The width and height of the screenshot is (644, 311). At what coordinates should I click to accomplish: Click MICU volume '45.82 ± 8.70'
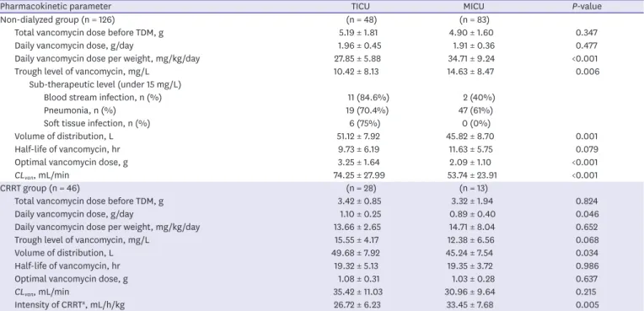(x=470, y=137)
